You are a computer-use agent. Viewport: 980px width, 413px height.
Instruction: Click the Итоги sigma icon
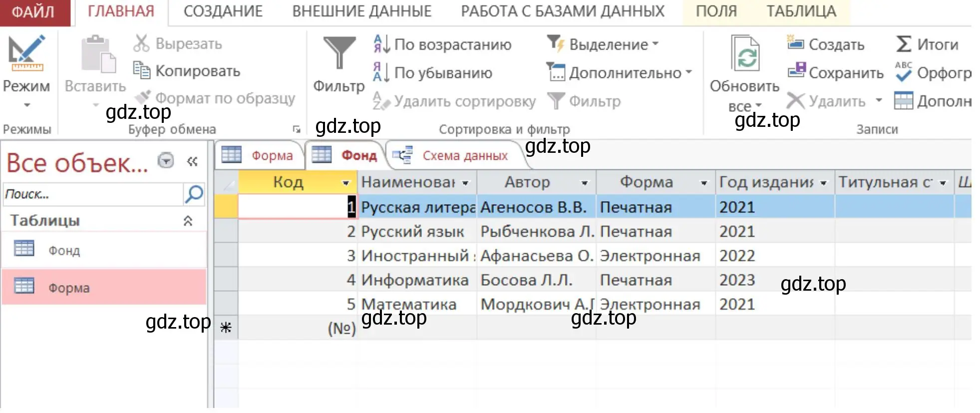point(904,44)
